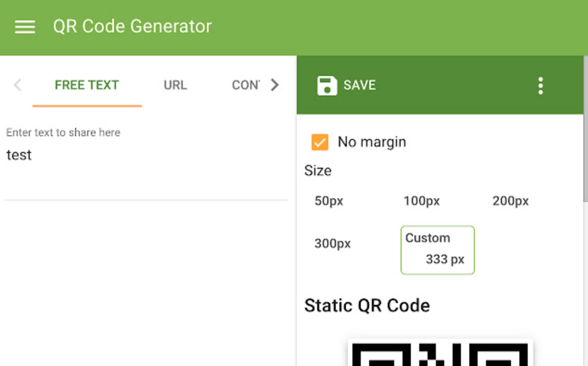Open the three-dot overflow menu
The image size is (588, 366).
click(x=540, y=86)
